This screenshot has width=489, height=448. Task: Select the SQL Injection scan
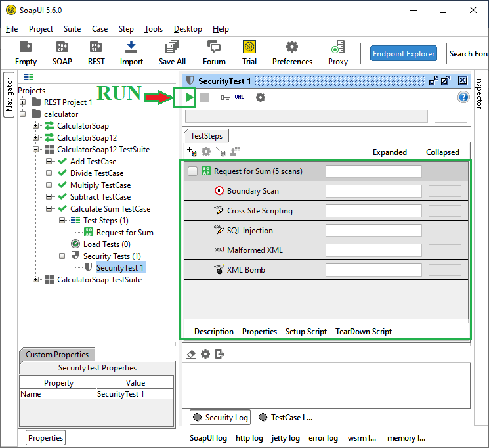[326, 231]
